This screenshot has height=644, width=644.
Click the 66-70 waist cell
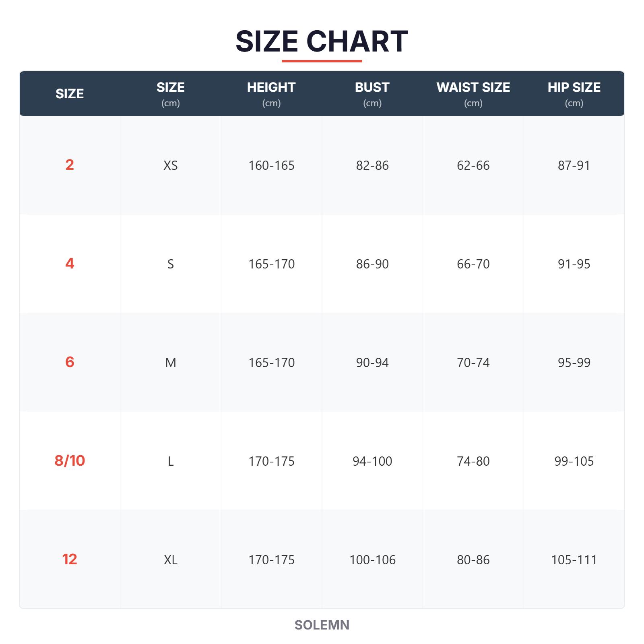tap(473, 264)
